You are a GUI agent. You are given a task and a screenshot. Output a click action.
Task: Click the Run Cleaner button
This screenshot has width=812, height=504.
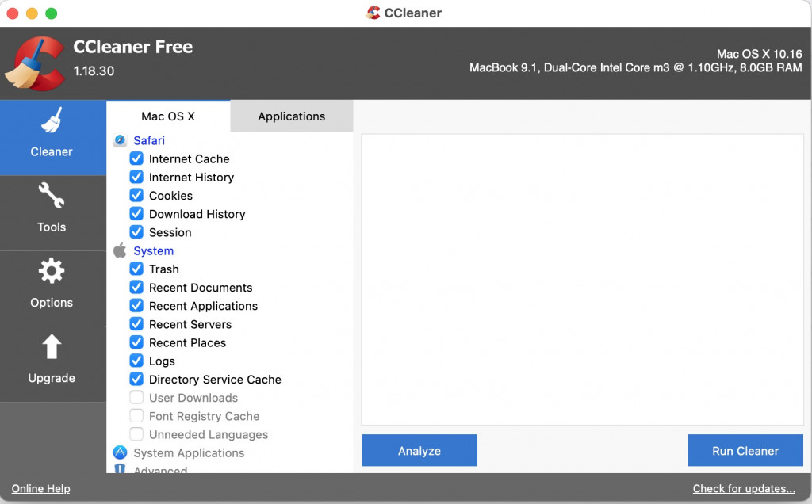(745, 450)
